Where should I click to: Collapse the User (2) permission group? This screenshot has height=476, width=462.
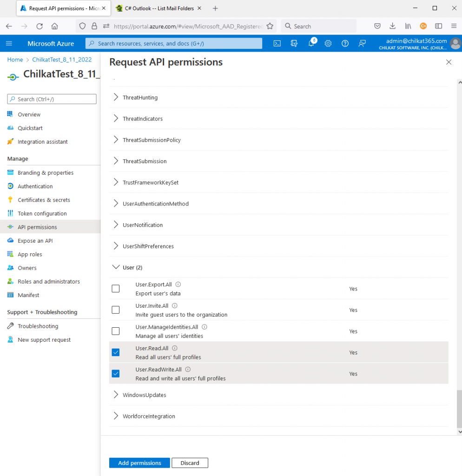click(x=115, y=267)
